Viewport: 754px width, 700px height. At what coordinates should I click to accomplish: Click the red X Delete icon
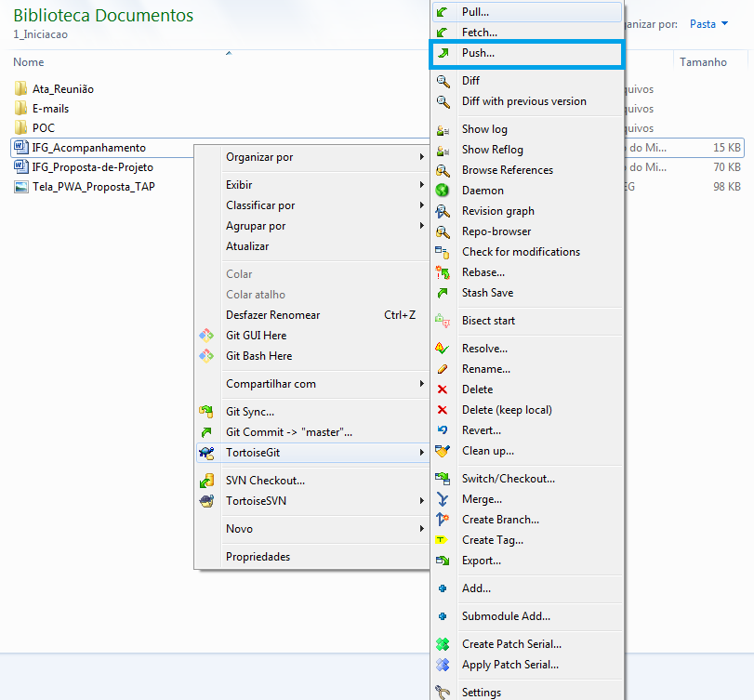pyautogui.click(x=443, y=390)
